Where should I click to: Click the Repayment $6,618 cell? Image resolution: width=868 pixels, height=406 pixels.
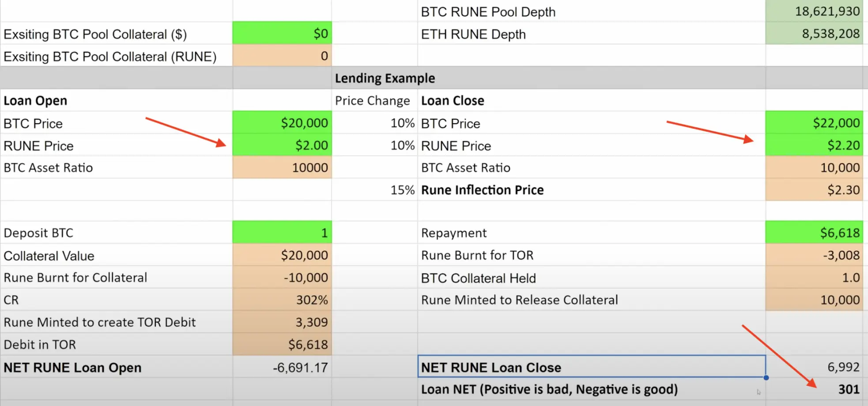[814, 233]
